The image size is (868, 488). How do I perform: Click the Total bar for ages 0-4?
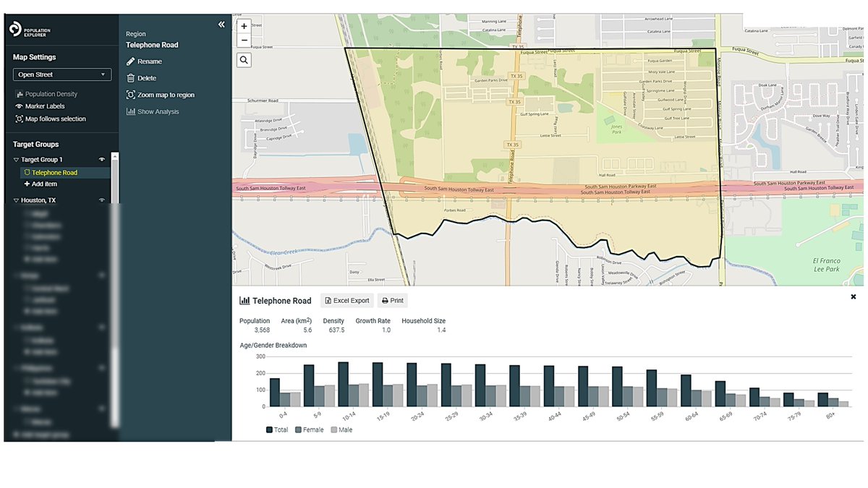coord(274,392)
